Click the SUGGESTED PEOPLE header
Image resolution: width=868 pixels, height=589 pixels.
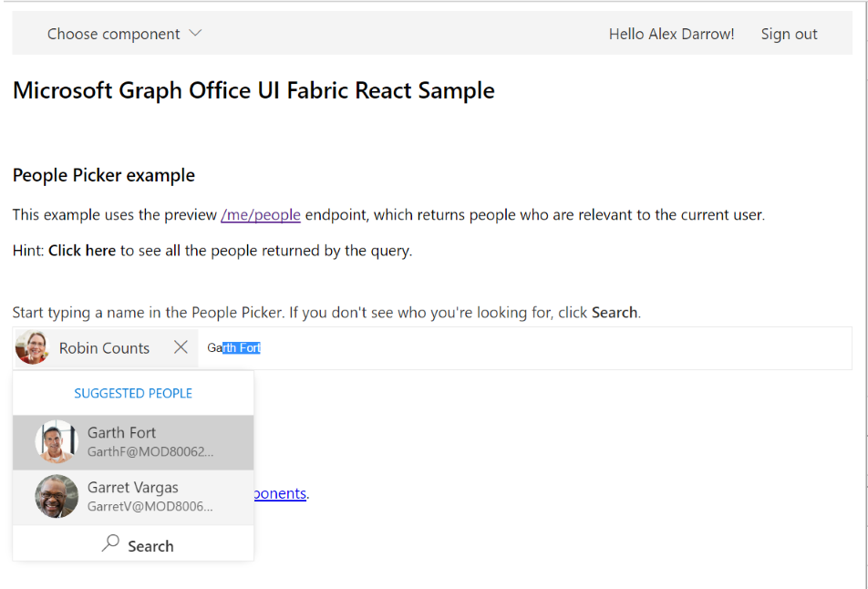tap(133, 393)
